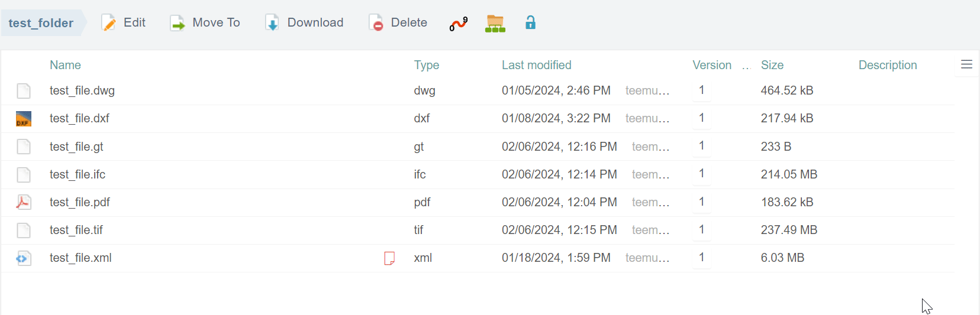Click the route path curve icon
This screenshot has height=315, width=980.
[x=458, y=24]
